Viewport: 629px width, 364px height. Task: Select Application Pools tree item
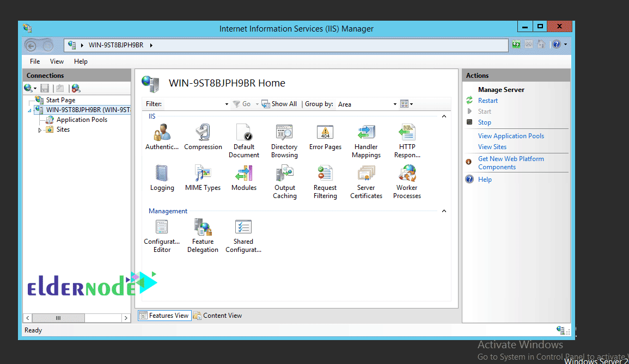click(82, 120)
